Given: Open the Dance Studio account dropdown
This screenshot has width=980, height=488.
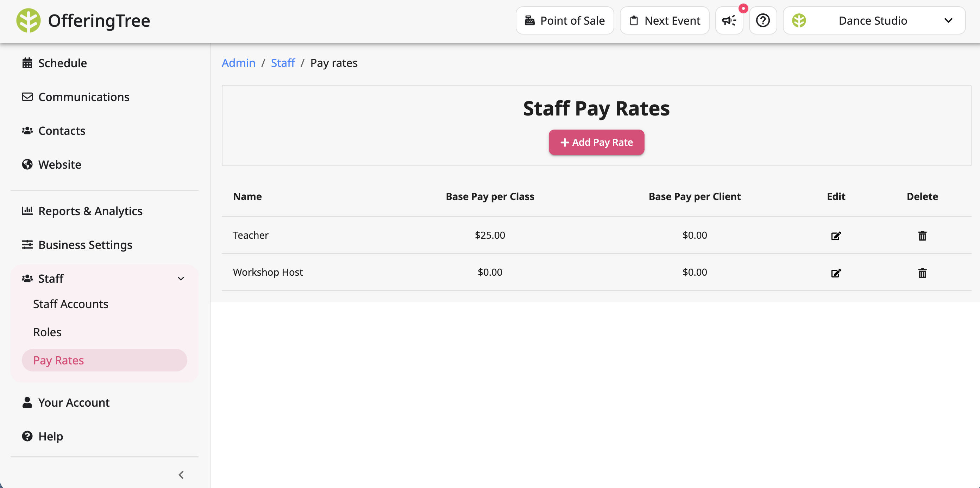Looking at the screenshot, I should tap(874, 20).
